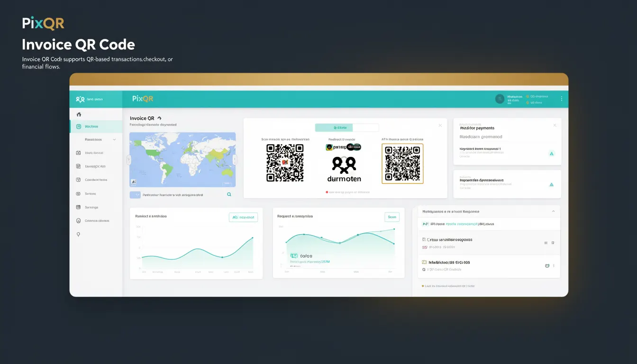Click the green AP badge in response list
This screenshot has height=364, width=637.
(x=425, y=224)
